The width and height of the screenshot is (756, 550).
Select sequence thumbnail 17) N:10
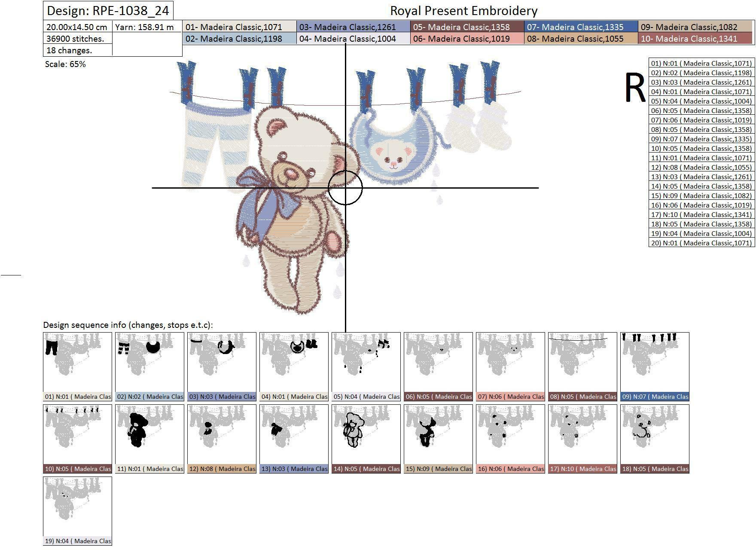[x=582, y=439]
